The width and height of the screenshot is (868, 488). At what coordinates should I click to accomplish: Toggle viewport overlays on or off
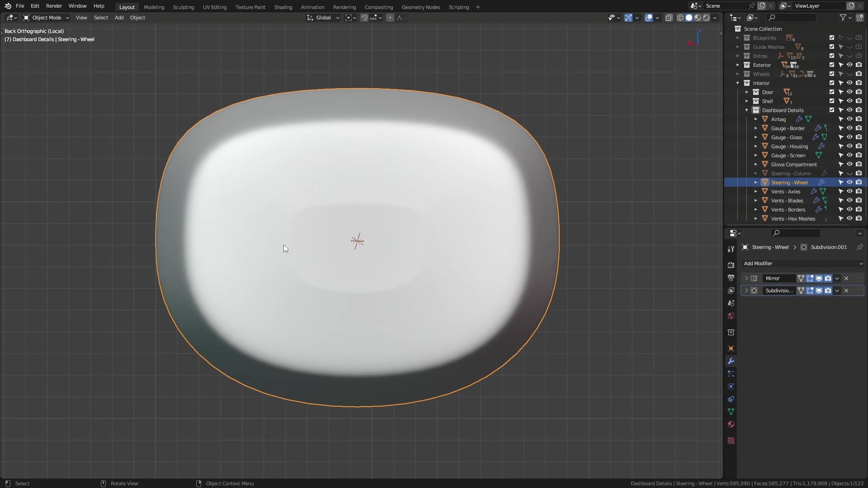[649, 18]
